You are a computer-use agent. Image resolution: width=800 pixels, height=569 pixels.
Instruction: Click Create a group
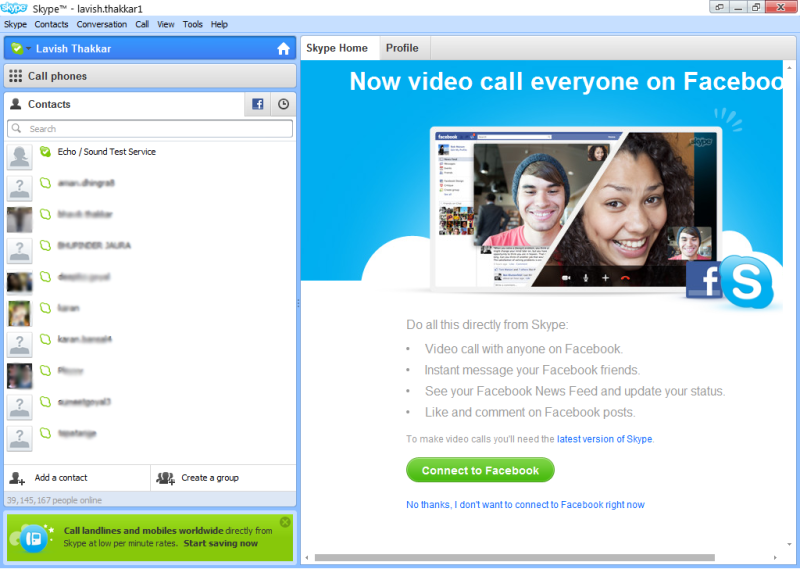click(223, 478)
